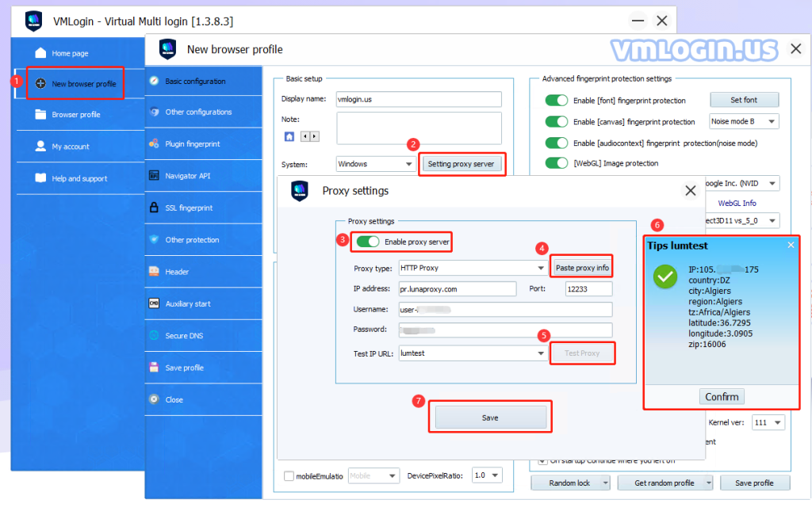The width and height of the screenshot is (812, 515).
Task: Open the Test IP URL dropdown
Action: pyautogui.click(x=473, y=353)
